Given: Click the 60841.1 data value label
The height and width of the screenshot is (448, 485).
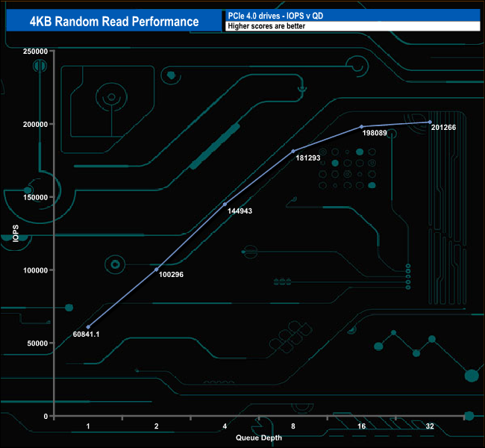Looking at the screenshot, I should [87, 334].
